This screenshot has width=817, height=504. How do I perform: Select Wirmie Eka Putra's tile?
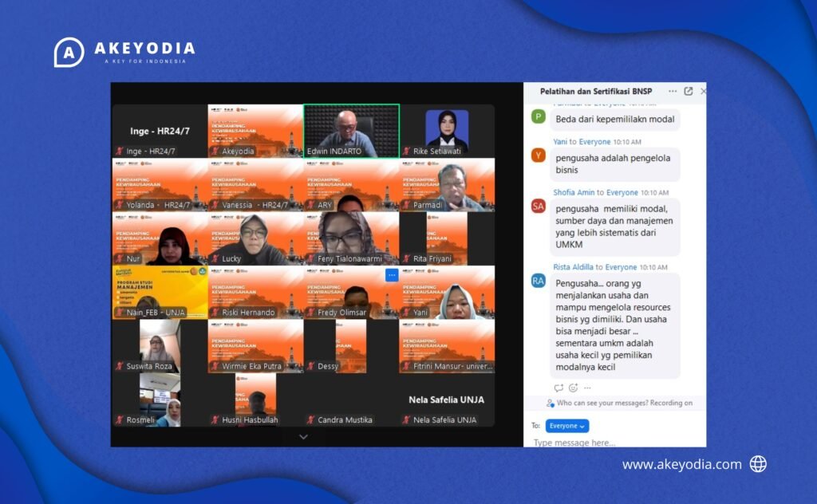click(x=256, y=346)
